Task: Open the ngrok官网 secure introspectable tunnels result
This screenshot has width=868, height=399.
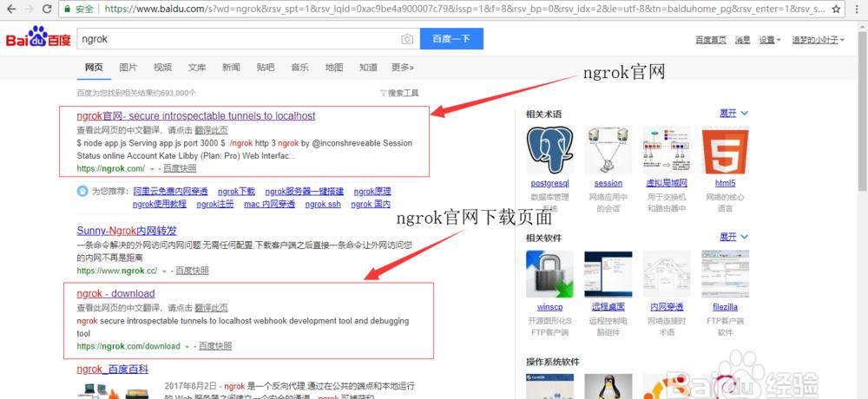Action: tap(196, 115)
